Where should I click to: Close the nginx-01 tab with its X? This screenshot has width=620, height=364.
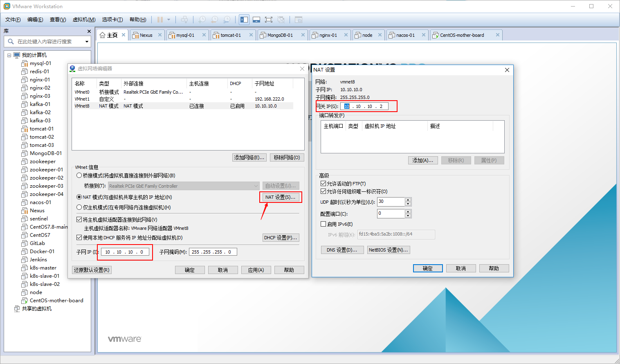coord(346,35)
